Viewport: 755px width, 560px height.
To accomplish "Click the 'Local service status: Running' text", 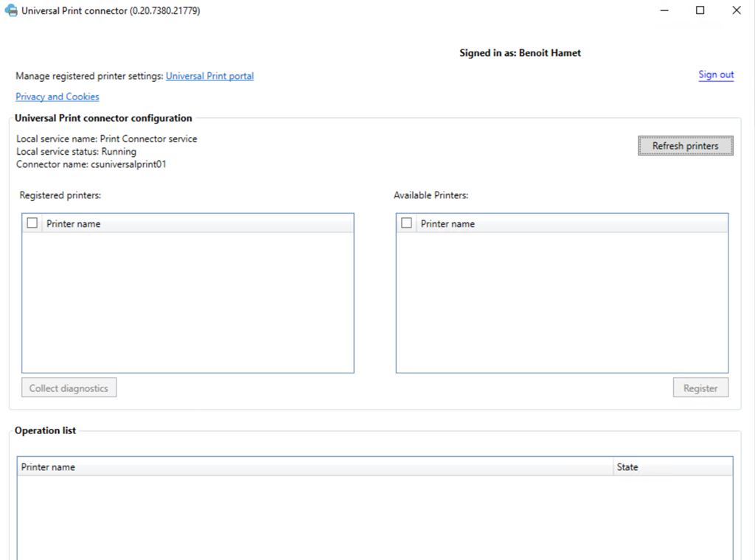I will [x=76, y=152].
